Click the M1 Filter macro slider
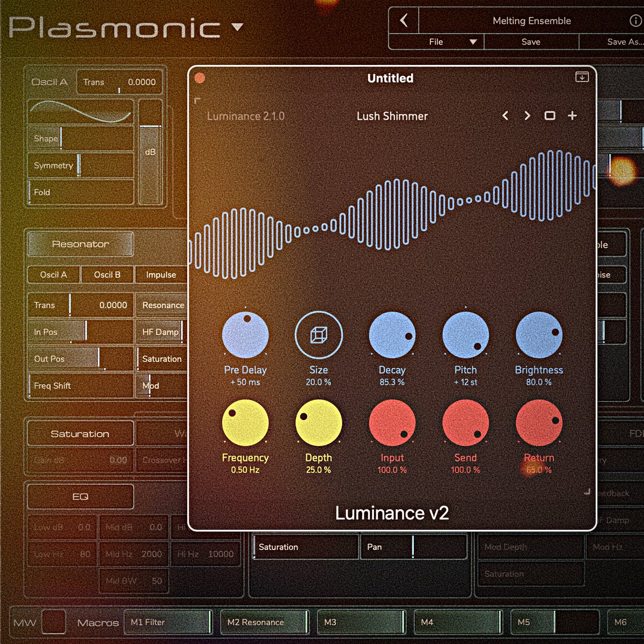Screen dimensions: 644x644 click(x=169, y=622)
